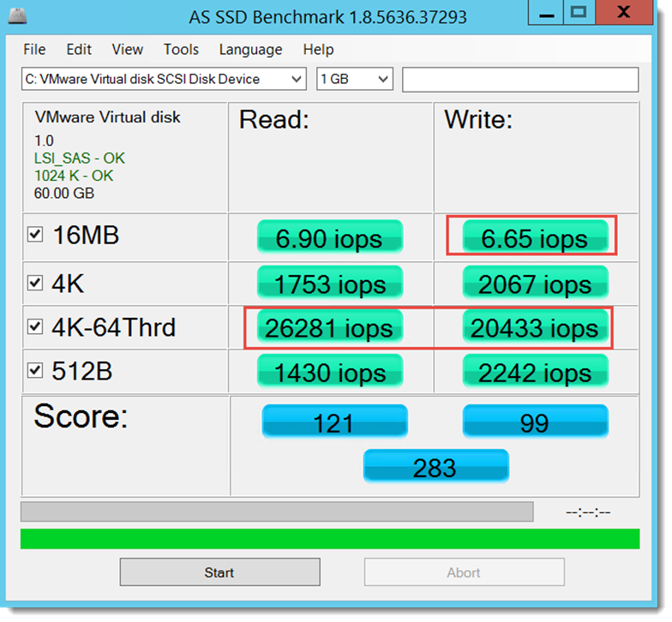This screenshot has width=672, height=622.
Task: Minimize the AS SSD Benchmark window
Action: pos(546,13)
